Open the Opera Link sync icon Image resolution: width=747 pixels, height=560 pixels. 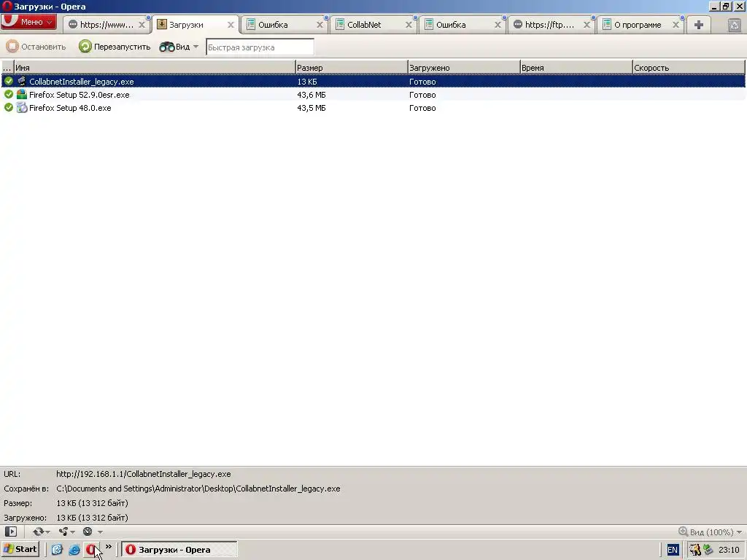pos(38,532)
